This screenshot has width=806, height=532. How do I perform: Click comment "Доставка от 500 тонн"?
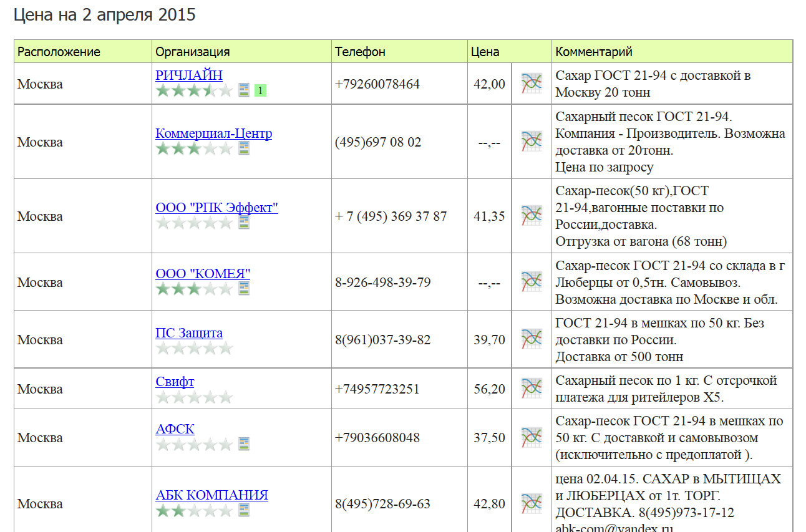click(619, 356)
